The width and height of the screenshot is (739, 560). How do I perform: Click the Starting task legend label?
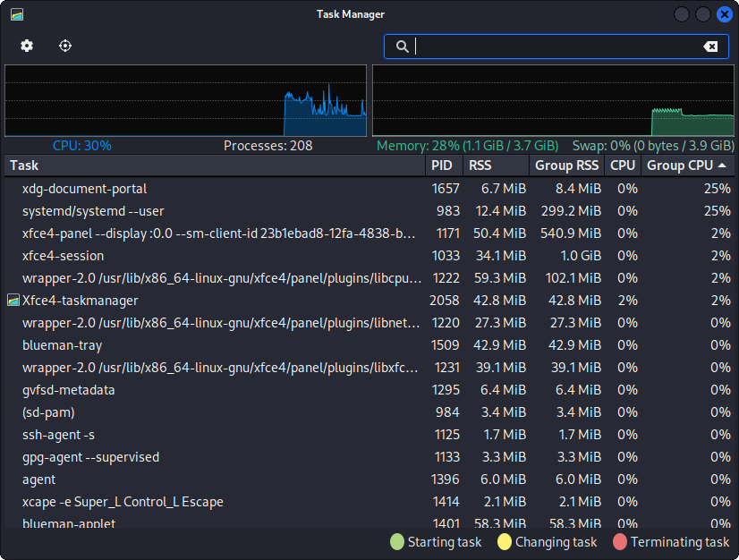445,543
